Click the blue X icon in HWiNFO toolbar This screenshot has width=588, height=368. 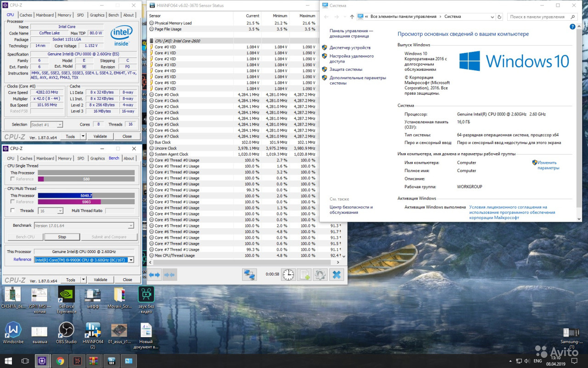[x=337, y=275]
